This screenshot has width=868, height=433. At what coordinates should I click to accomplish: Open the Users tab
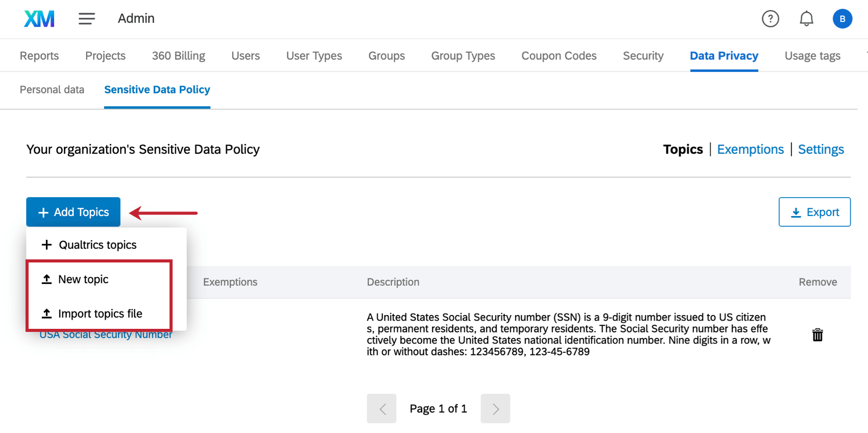[246, 56]
